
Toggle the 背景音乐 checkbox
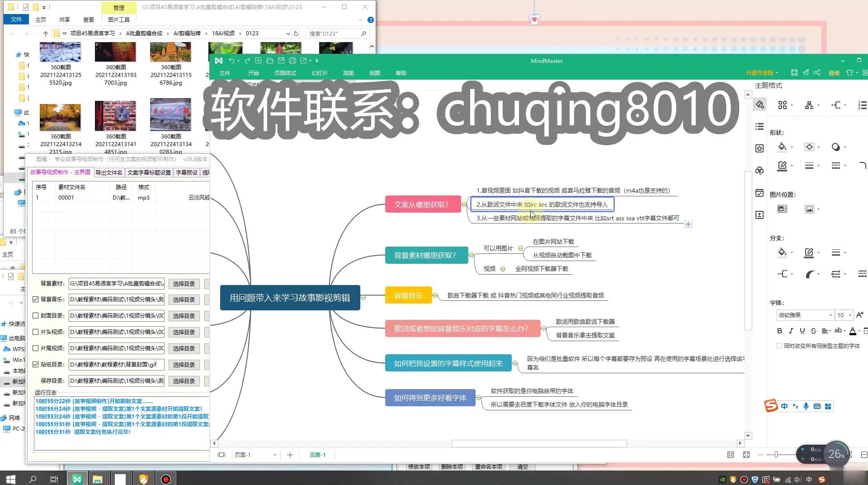36,300
